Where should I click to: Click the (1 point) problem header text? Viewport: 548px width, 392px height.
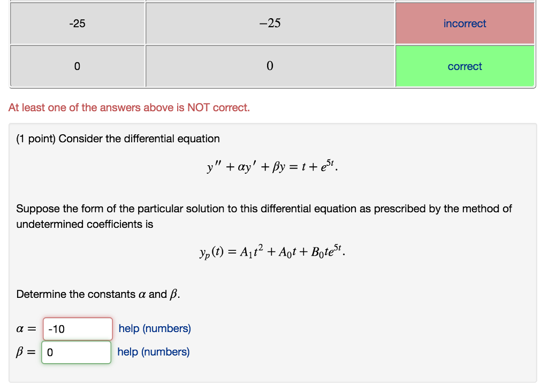tap(118, 139)
